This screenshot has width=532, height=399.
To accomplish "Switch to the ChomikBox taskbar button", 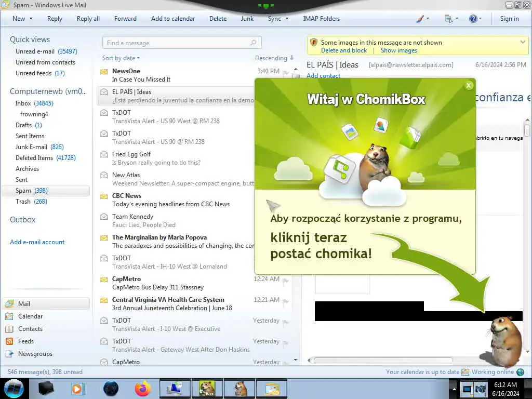I will click(x=207, y=389).
